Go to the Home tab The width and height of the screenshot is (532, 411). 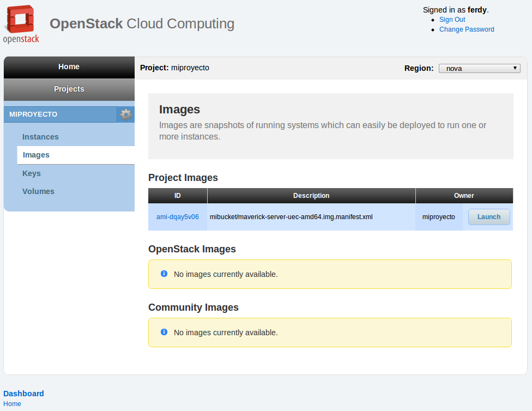[69, 67]
